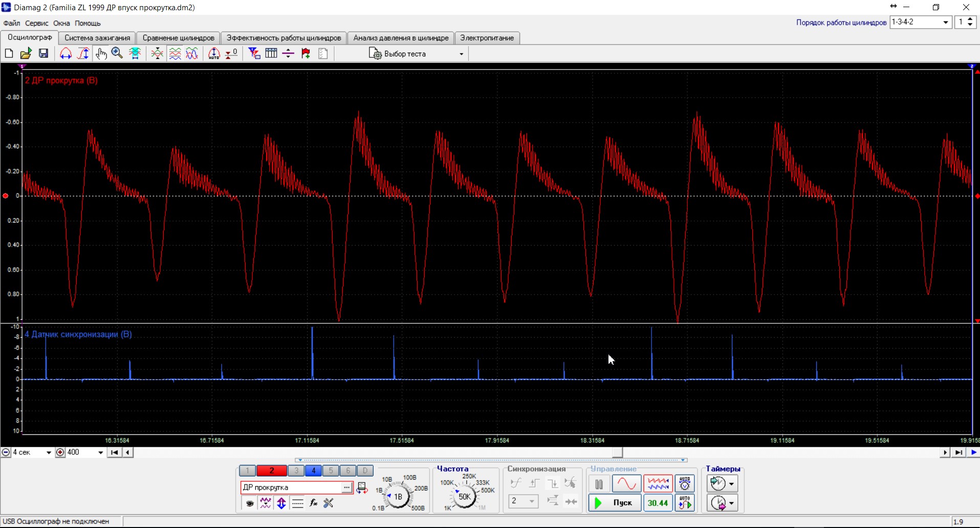
Task: Click the ДР прокрутка channel name field
Action: tap(291, 488)
